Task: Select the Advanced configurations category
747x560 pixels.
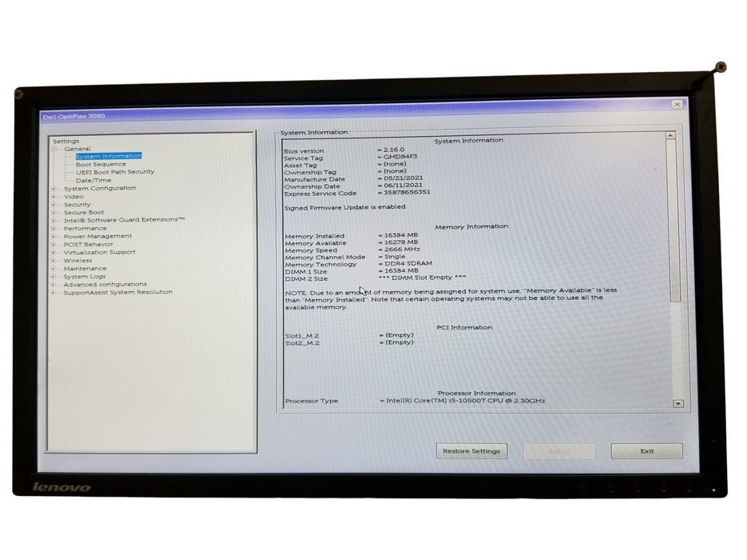Action: 106,284
